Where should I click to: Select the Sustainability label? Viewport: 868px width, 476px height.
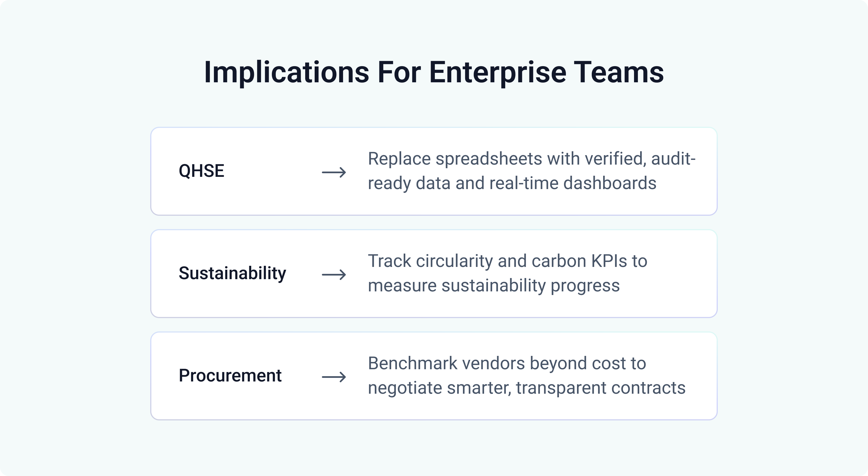232,273
